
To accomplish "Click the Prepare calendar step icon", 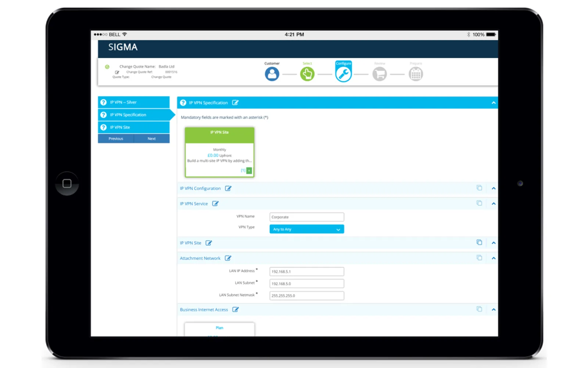I will [x=416, y=74].
